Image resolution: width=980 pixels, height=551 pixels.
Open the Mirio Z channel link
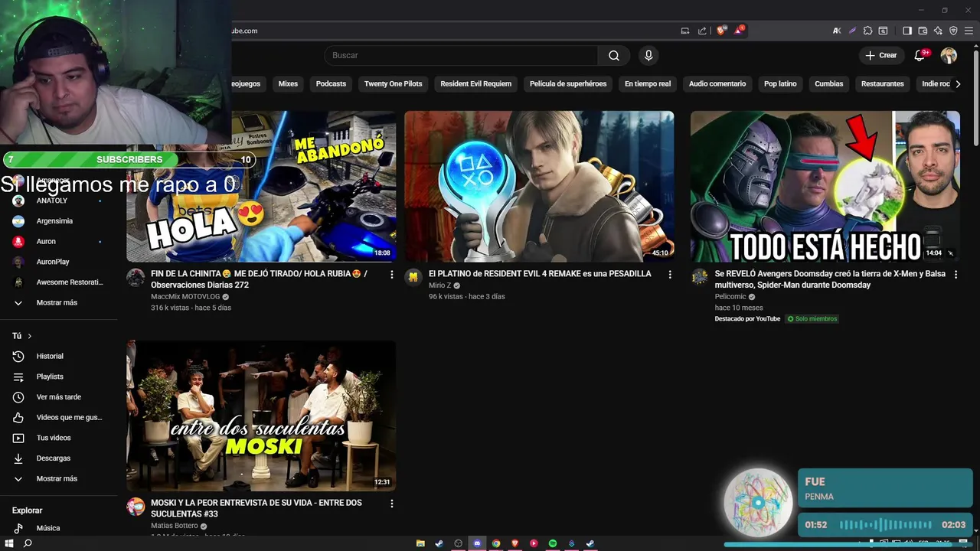(439, 285)
